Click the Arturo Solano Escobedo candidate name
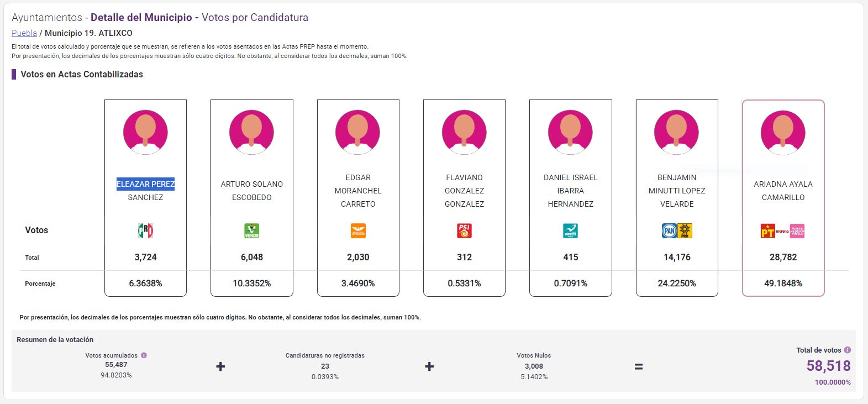The image size is (868, 404). [252, 191]
